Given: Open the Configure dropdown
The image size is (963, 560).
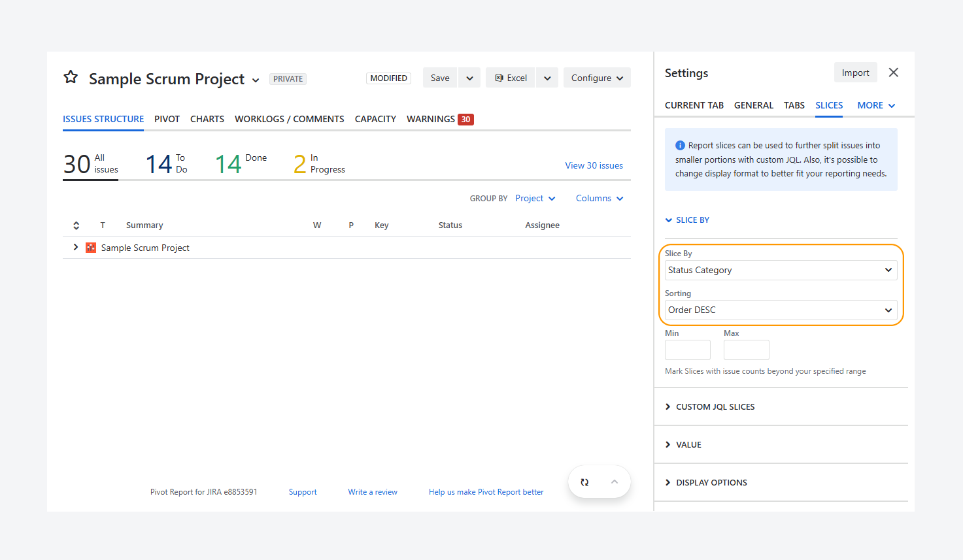Looking at the screenshot, I should [597, 78].
